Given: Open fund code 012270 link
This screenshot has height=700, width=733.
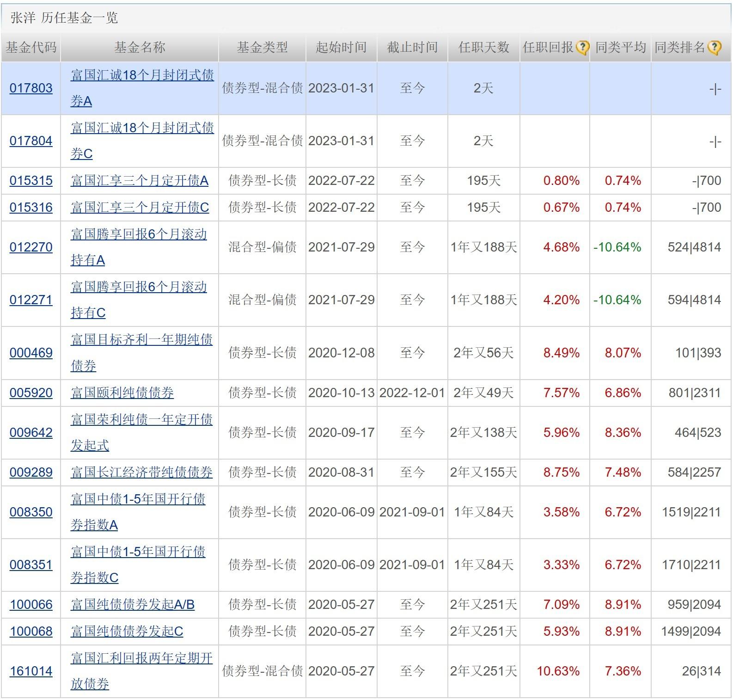Looking at the screenshot, I should tap(31, 247).
